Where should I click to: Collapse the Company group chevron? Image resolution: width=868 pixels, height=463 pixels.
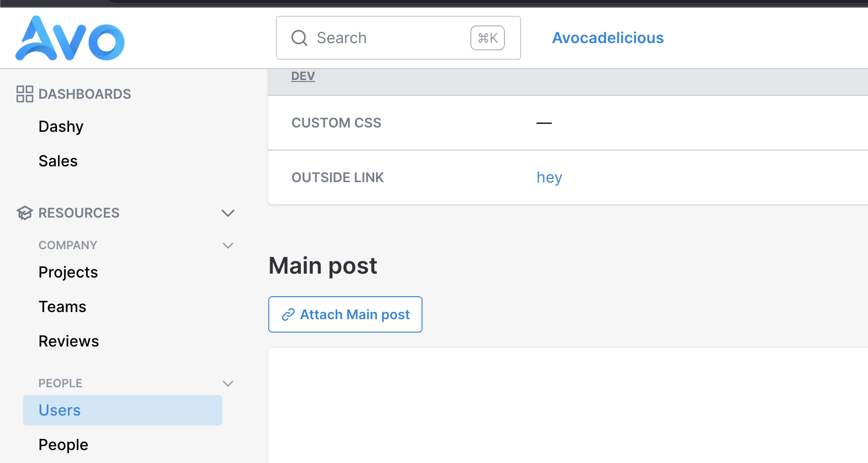(x=228, y=245)
